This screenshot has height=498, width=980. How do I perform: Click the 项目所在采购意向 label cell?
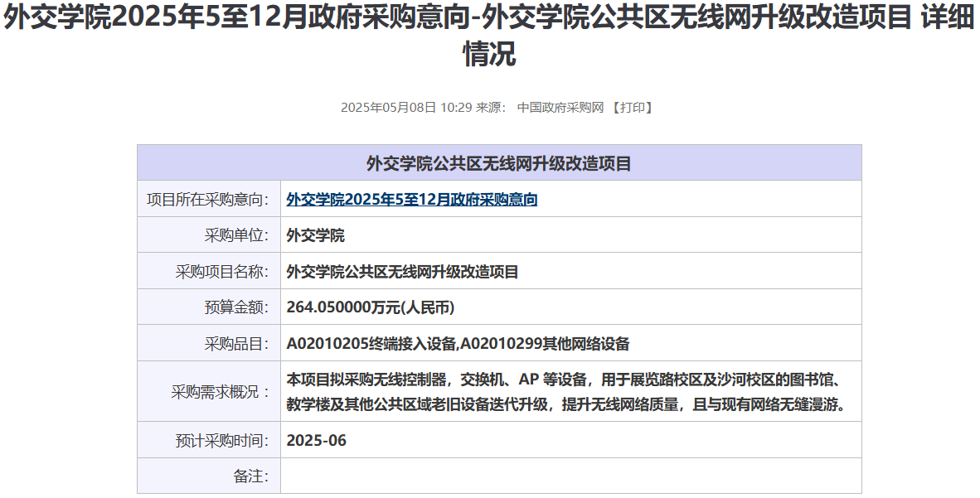[x=208, y=200]
